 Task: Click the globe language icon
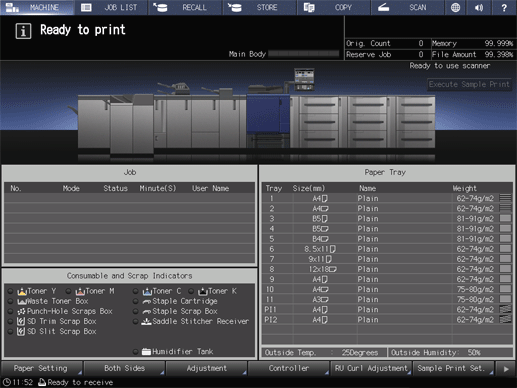(455, 7)
